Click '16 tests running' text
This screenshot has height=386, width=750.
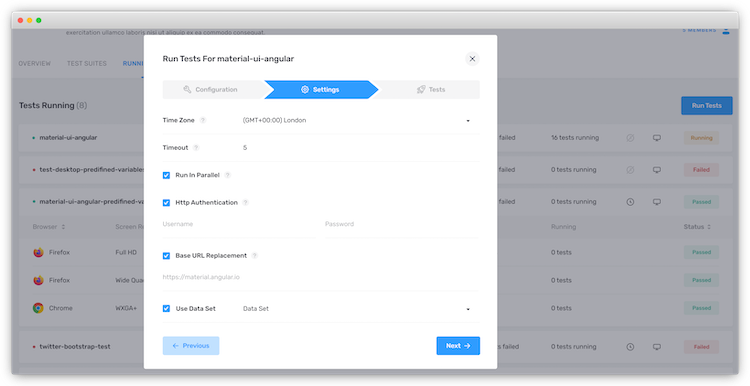pyautogui.click(x=575, y=138)
